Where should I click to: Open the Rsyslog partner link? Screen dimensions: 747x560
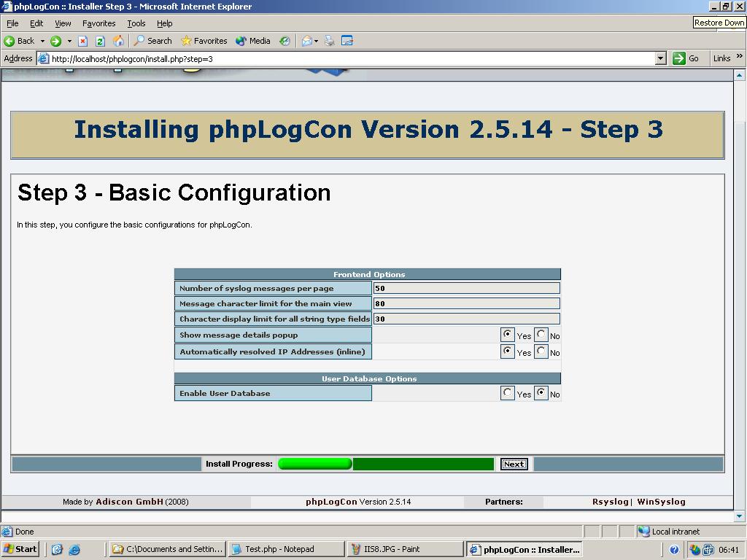(x=611, y=502)
